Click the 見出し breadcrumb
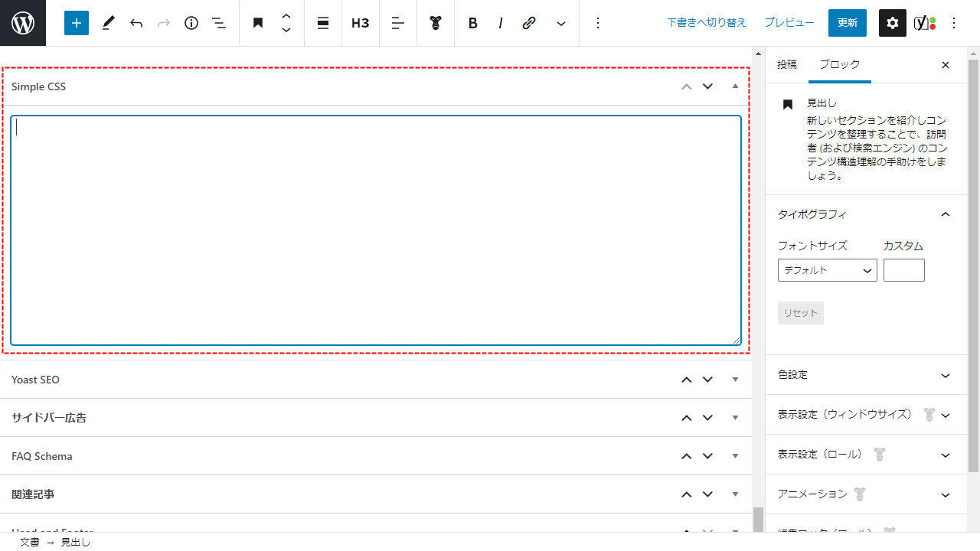The image size is (980, 551). pos(76,542)
